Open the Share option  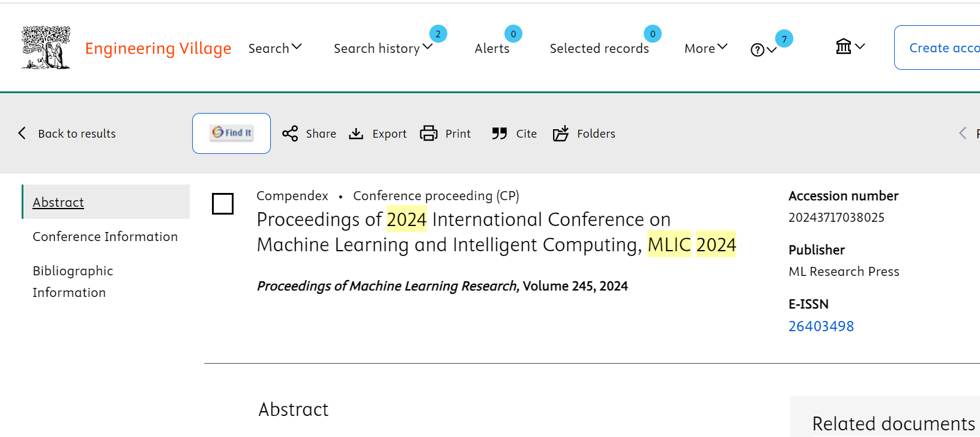point(321,133)
